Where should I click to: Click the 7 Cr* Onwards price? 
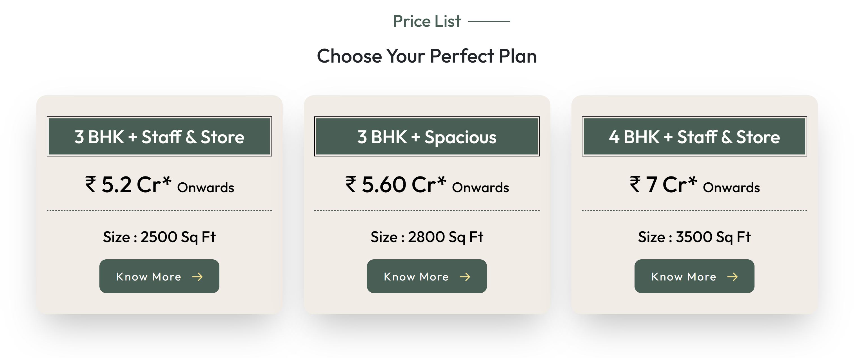pos(694,185)
